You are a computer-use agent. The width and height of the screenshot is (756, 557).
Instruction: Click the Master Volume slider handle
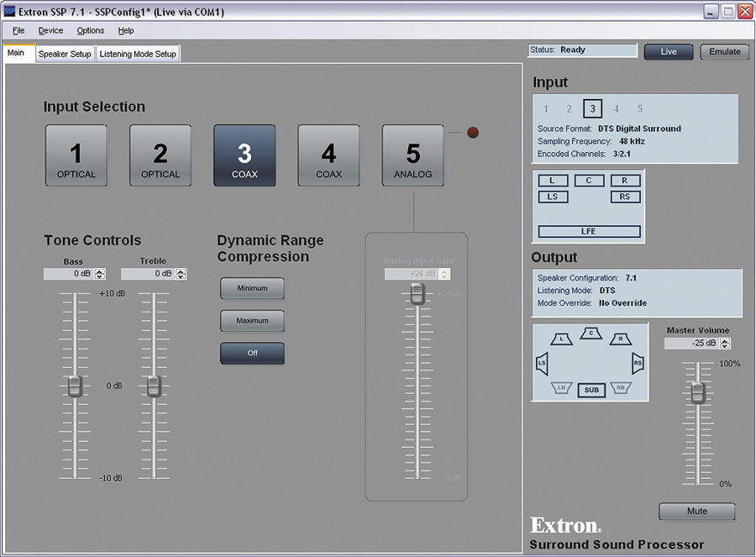(697, 392)
